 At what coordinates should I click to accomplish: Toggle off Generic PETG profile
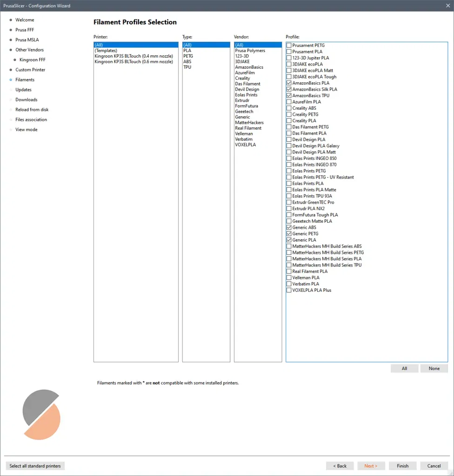pos(289,234)
